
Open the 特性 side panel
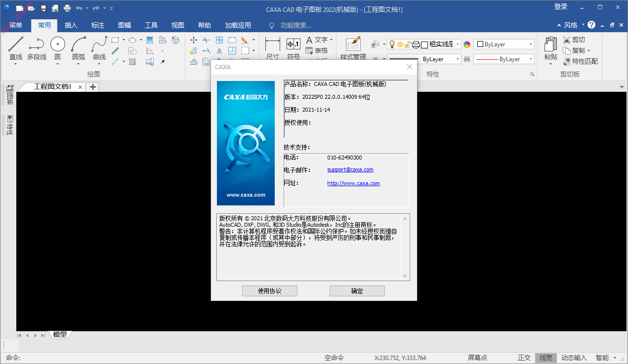9,125
